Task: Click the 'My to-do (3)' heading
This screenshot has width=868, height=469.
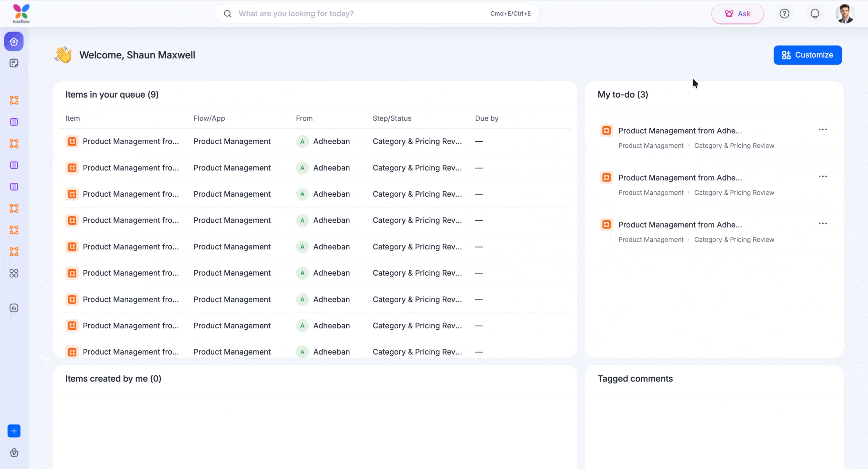Action: point(623,95)
